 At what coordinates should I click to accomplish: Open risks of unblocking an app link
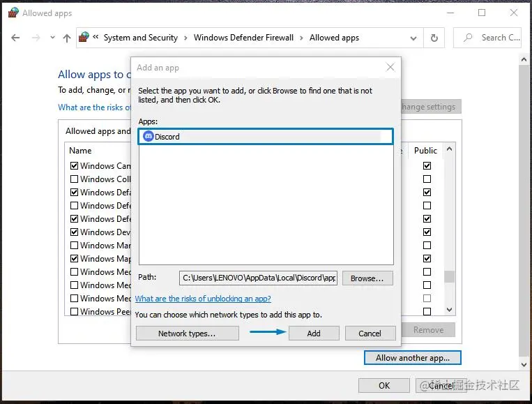(203, 299)
